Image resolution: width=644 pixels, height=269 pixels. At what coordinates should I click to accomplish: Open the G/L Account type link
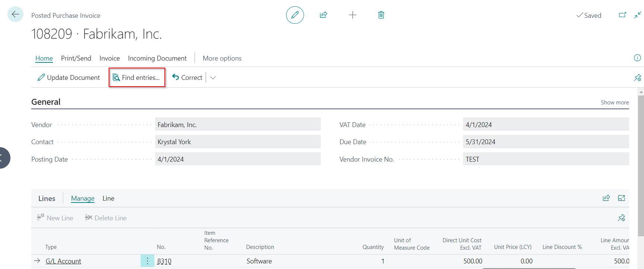63,261
